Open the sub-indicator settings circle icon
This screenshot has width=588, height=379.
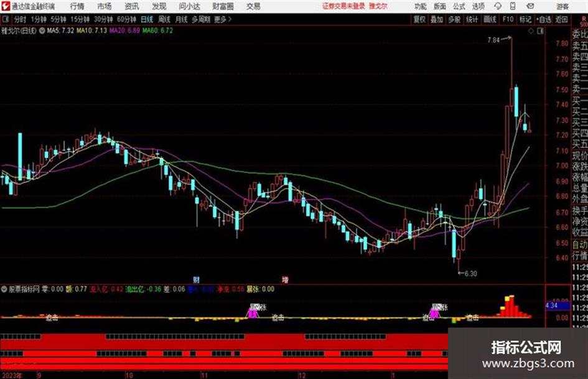pyautogui.click(x=4, y=289)
